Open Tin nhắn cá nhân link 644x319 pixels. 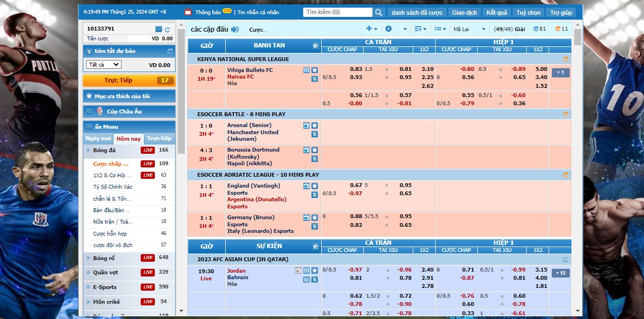click(258, 13)
